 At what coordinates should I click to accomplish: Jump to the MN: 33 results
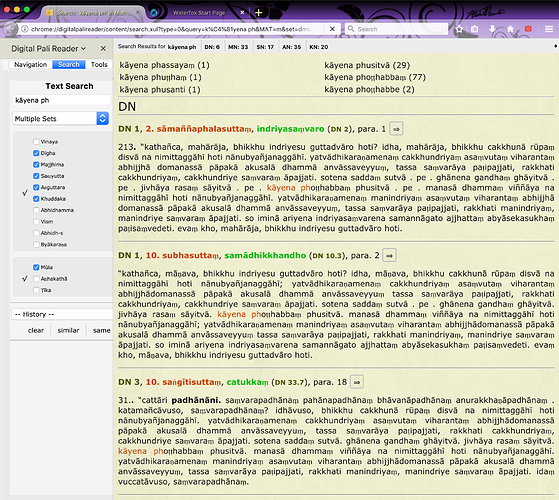tap(238, 47)
